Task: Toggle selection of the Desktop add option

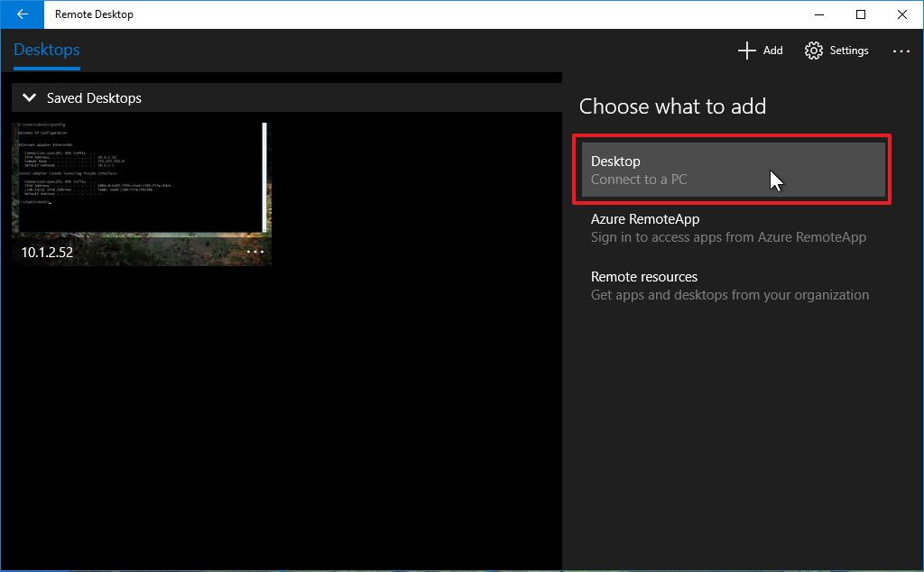Action: click(x=732, y=170)
